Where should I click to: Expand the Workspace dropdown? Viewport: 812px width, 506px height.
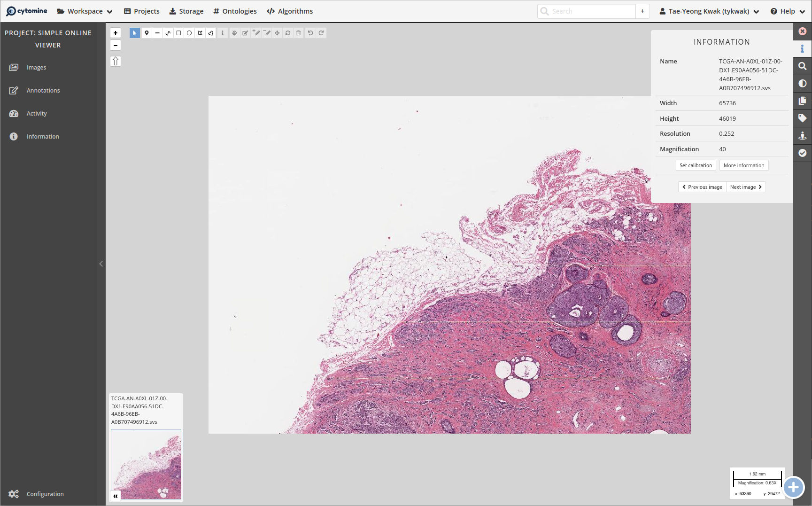click(x=85, y=11)
